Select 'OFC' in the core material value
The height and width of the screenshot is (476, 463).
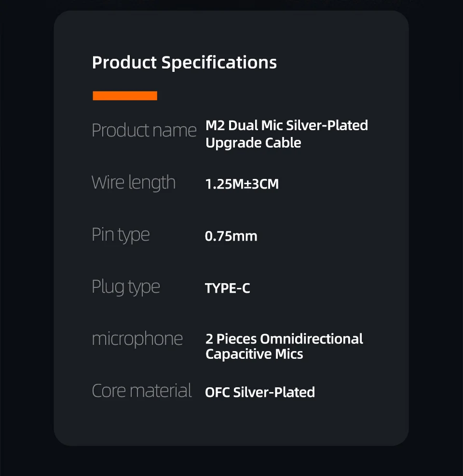coord(217,392)
